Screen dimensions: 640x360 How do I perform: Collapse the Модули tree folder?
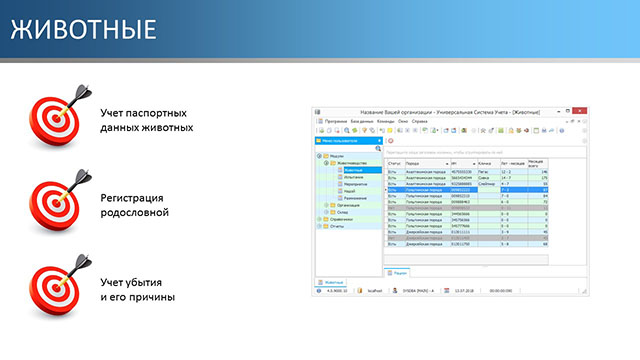click(x=320, y=156)
